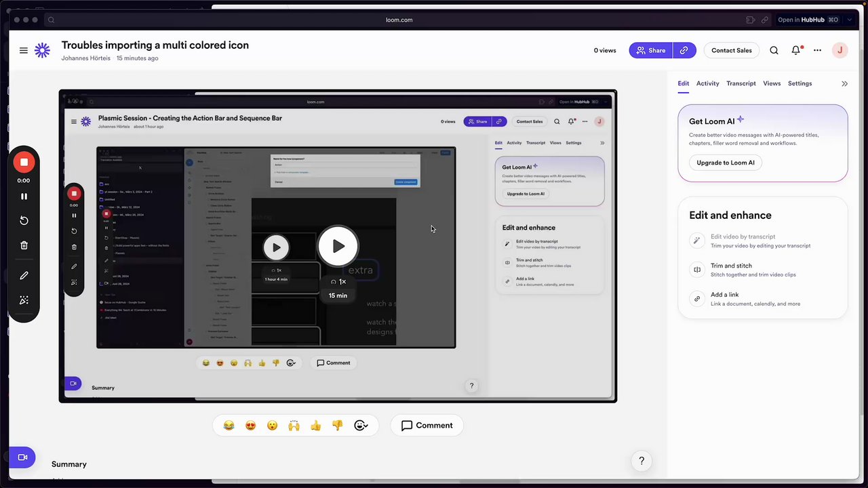Click the large Edit and enhance heading
Screen dimensions: 868x488
click(x=730, y=216)
